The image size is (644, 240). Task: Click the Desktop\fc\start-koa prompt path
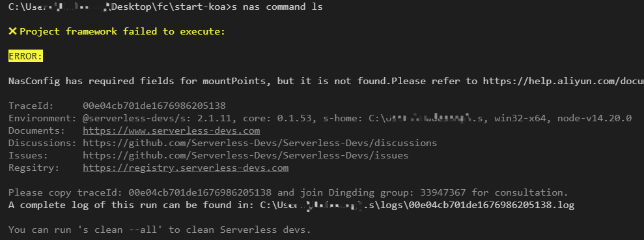(169, 7)
